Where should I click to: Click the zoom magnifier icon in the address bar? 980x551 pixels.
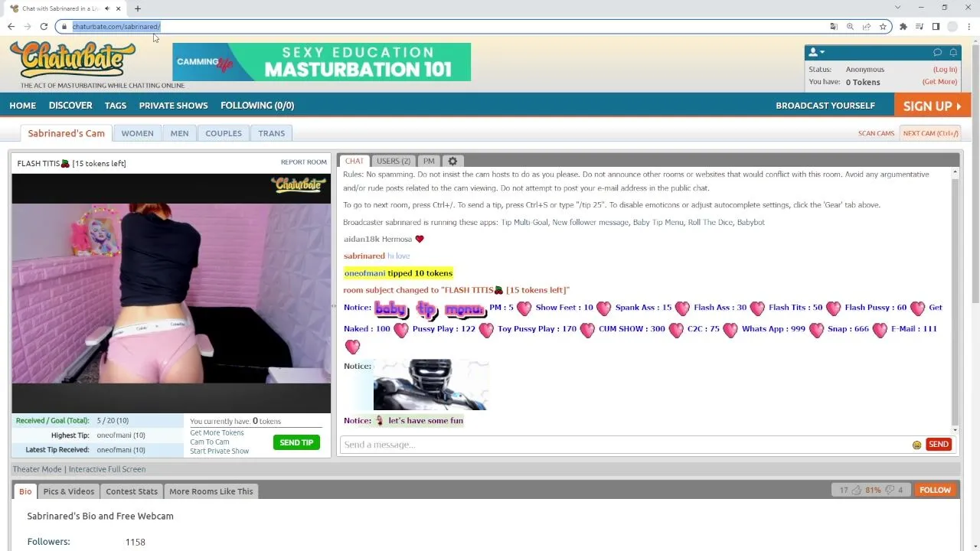(x=850, y=26)
